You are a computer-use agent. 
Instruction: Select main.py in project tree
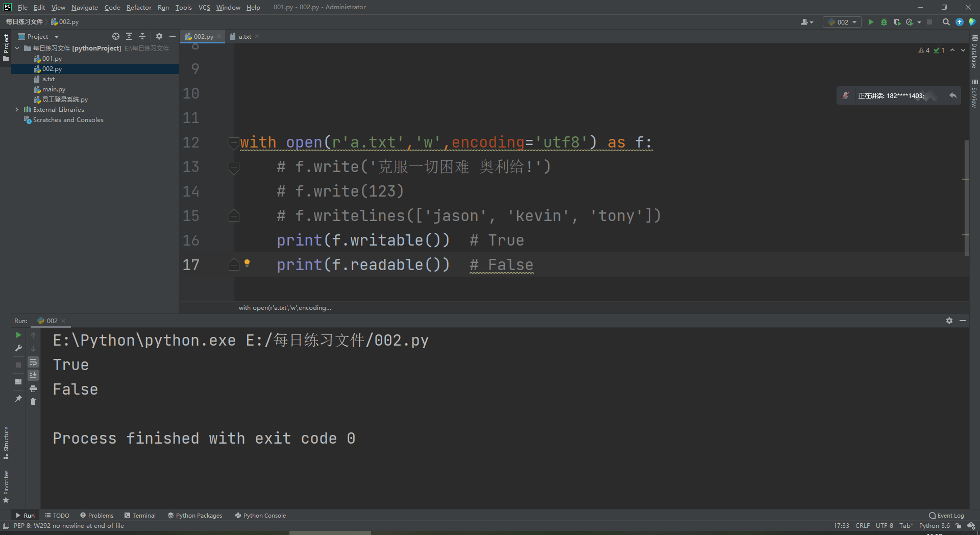(x=54, y=89)
